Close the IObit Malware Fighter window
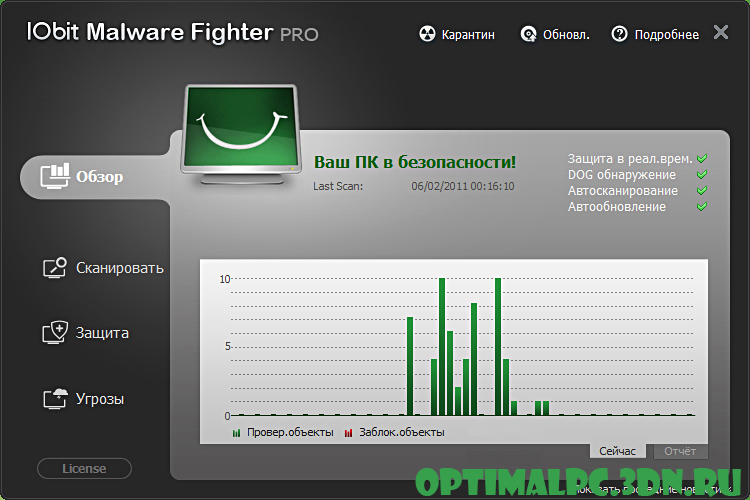This screenshot has height=500, width=750. point(721,33)
